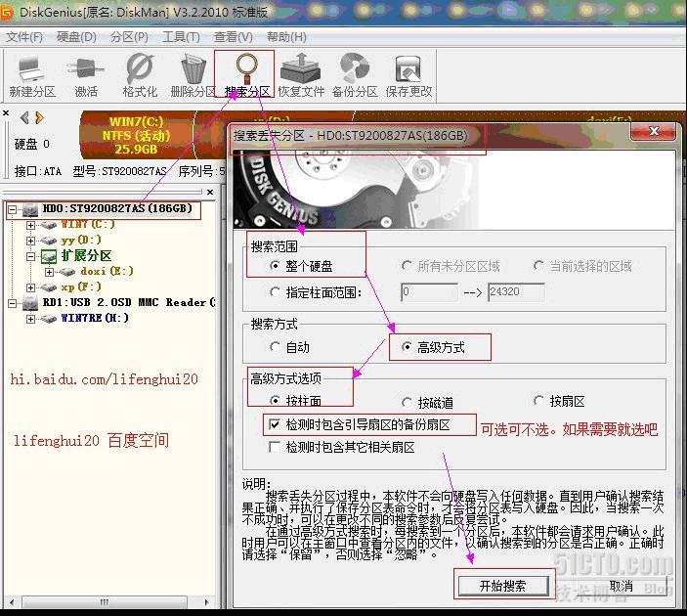The height and width of the screenshot is (616, 687).
Task: Collapse the RD1:USB reader tree node
Action: [13, 303]
